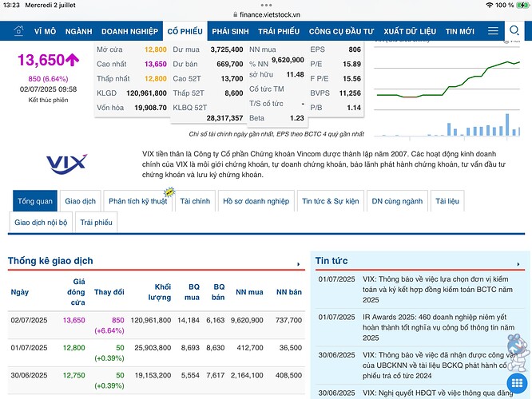Select the 02/07/2025 row in the statistics table

point(156,325)
